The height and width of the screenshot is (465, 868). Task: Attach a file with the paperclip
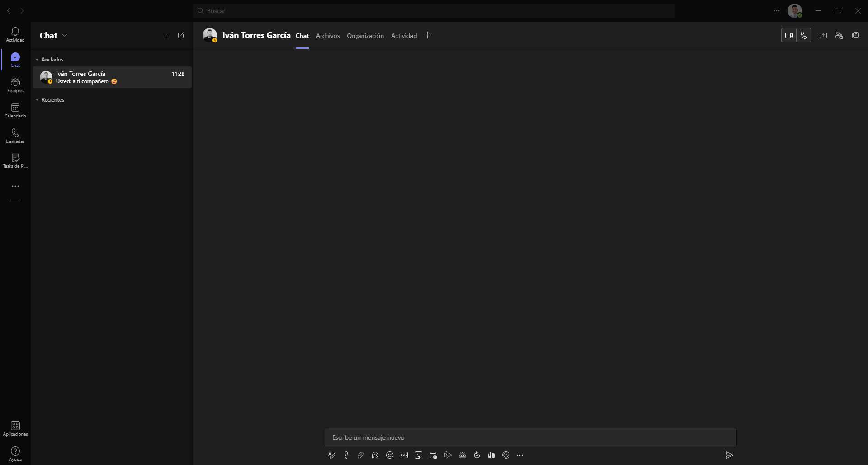point(361,455)
